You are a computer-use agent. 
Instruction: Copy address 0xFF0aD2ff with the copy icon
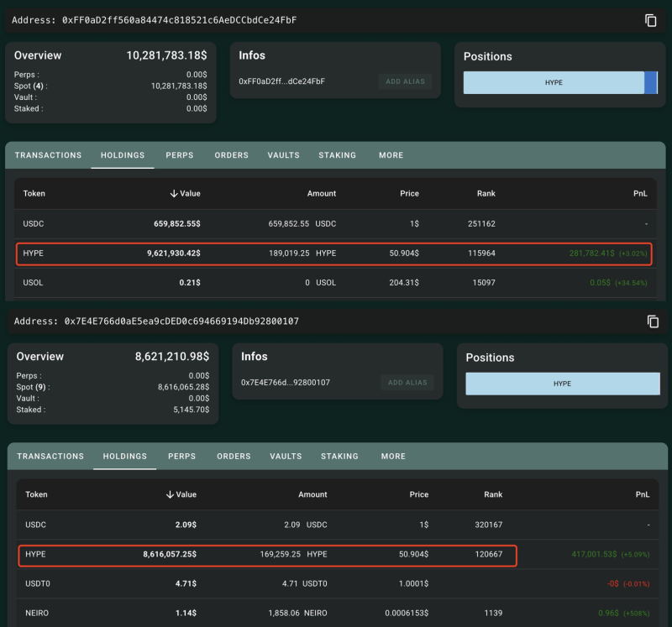pos(650,20)
